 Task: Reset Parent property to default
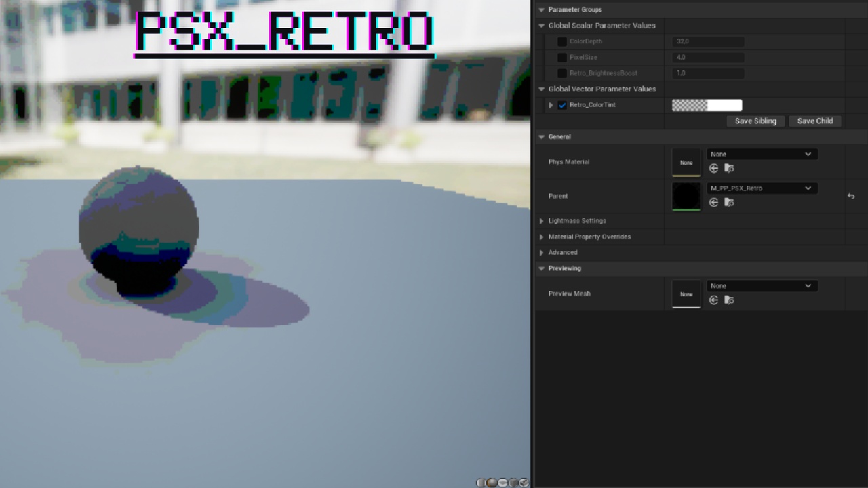point(851,196)
